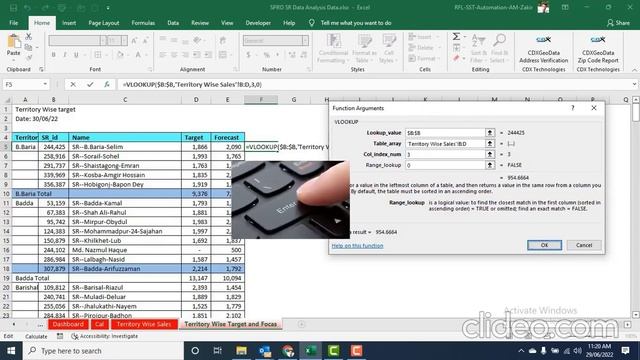
Task: Click the Windows search box
Action: (x=103, y=351)
